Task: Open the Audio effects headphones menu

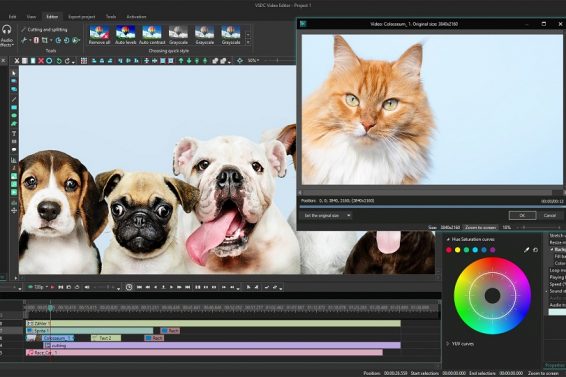Action: 6,36
